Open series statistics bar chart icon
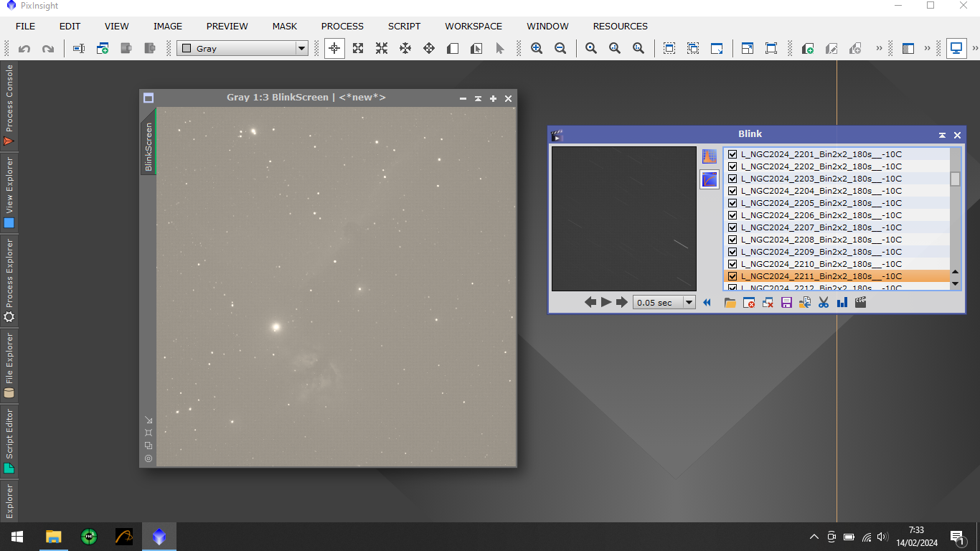Image resolution: width=980 pixels, height=551 pixels. point(842,303)
